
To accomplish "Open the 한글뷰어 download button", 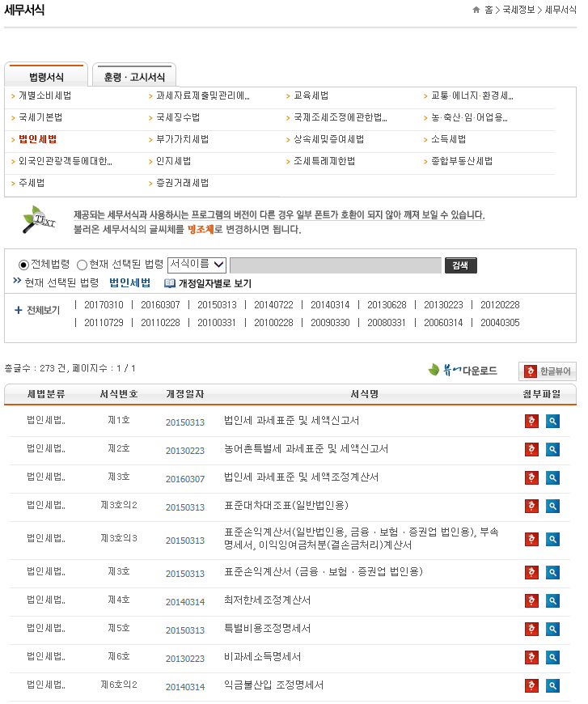I will 548,371.
